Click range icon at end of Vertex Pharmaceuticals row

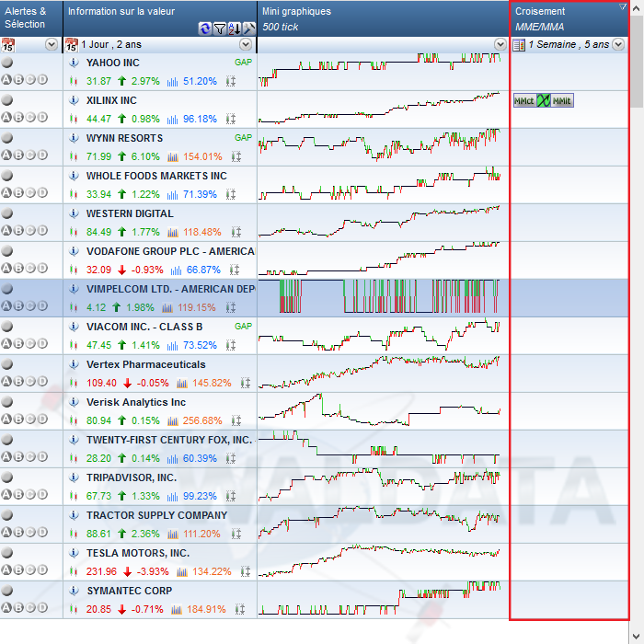(246, 383)
